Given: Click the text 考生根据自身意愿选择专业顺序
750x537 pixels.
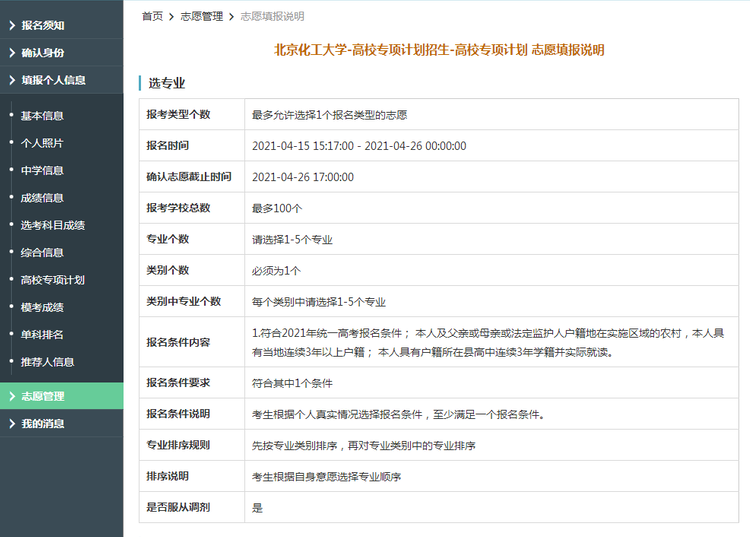Looking at the screenshot, I should click(x=327, y=476).
